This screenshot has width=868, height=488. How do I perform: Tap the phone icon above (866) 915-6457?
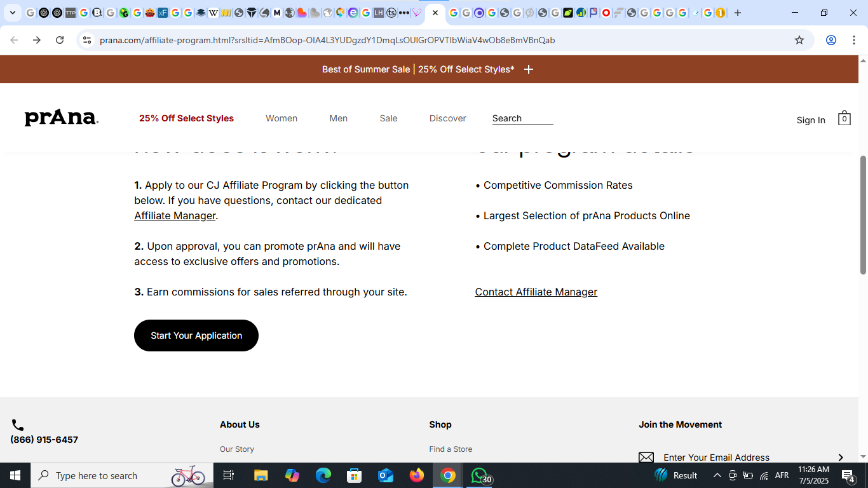coord(18,425)
